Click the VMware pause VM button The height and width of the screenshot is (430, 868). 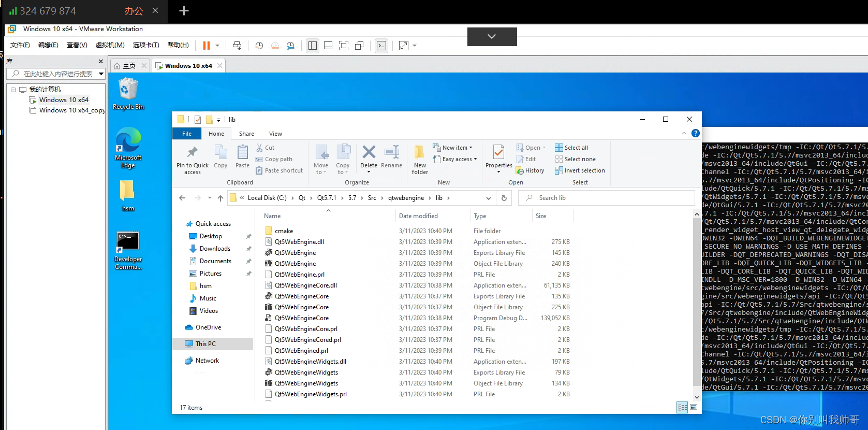tap(207, 46)
